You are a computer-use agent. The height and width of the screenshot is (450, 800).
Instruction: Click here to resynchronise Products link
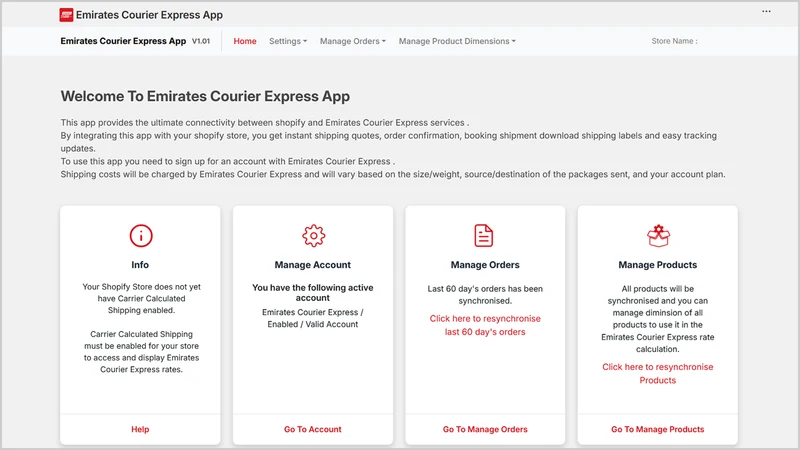click(x=658, y=373)
